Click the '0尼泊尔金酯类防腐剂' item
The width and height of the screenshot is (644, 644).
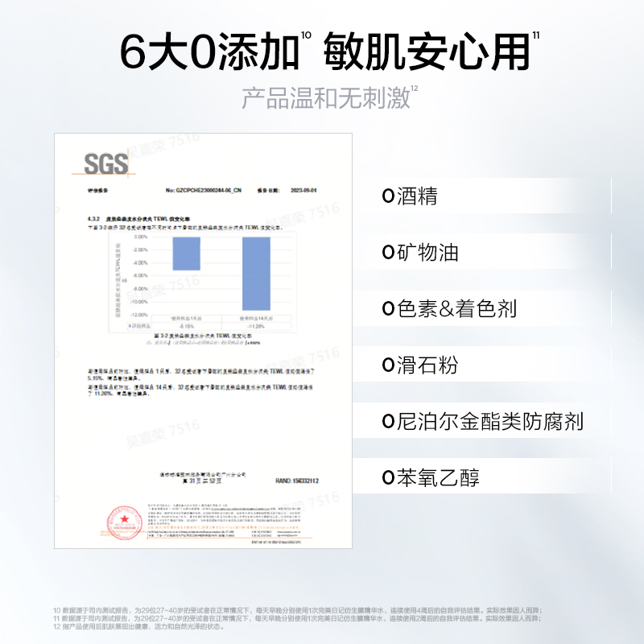[x=483, y=421]
